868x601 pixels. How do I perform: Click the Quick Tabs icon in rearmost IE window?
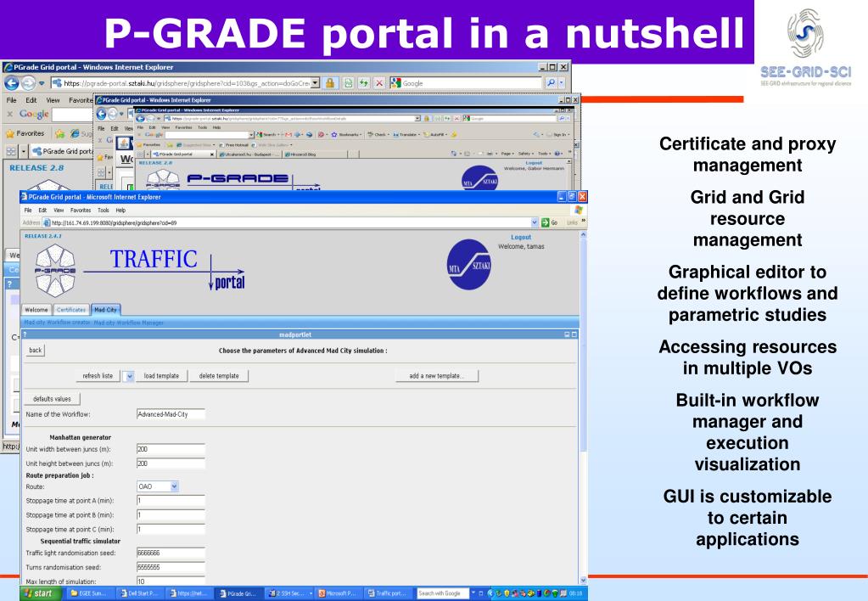pos(11,151)
